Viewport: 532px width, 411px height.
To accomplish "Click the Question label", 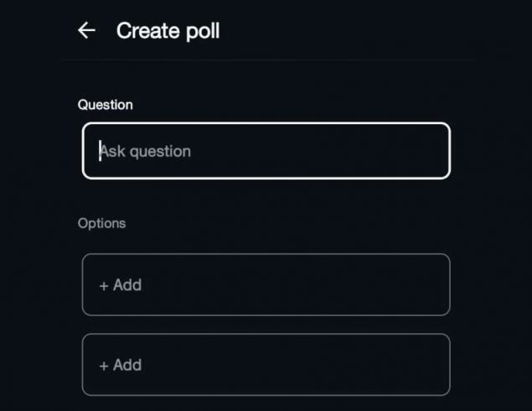I will [x=106, y=105].
